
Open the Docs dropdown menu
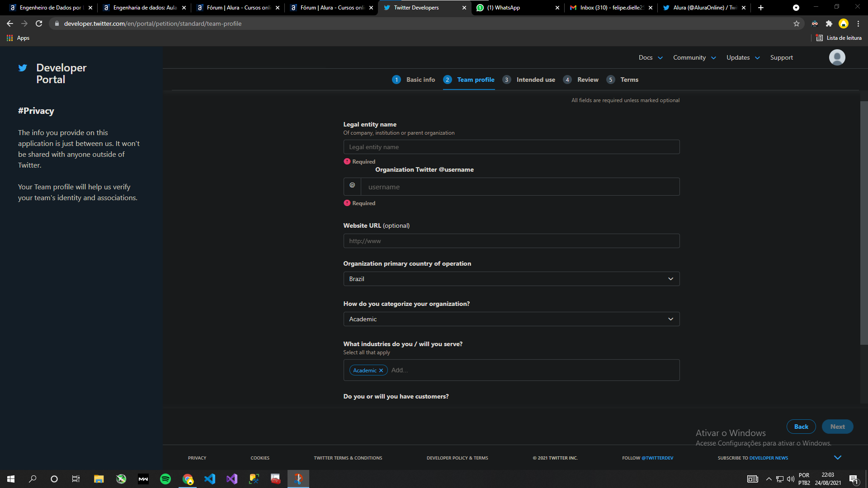[651, 57]
